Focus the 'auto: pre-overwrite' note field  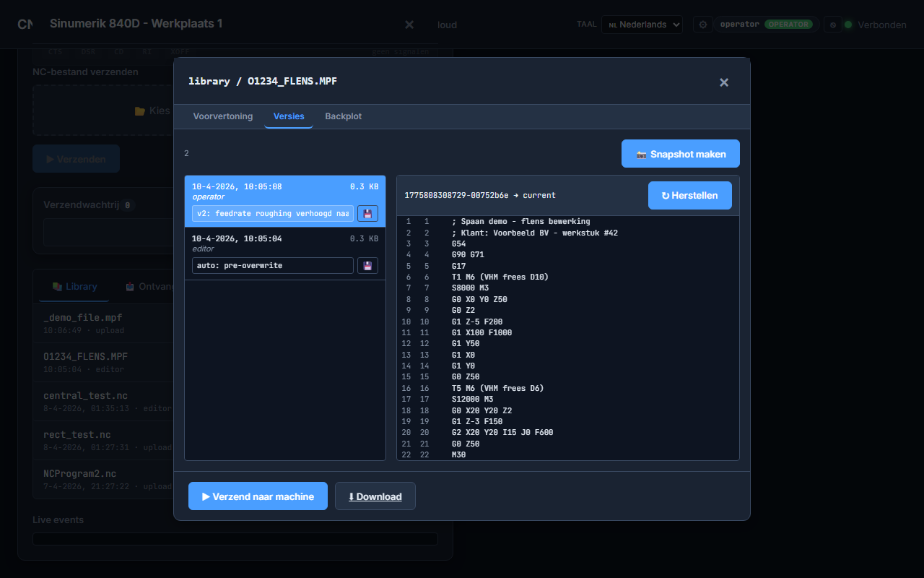click(x=273, y=266)
